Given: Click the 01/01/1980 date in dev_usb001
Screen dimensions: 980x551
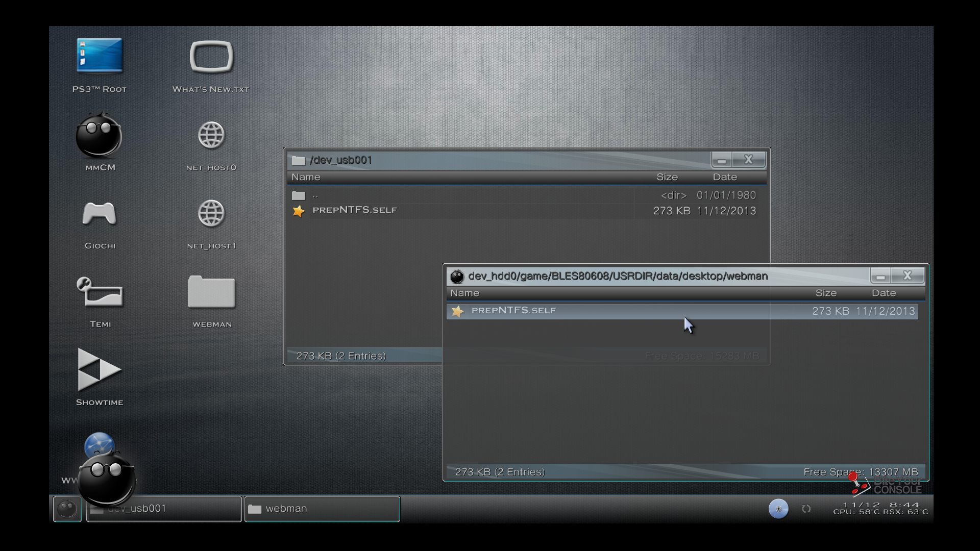Looking at the screenshot, I should point(726,195).
